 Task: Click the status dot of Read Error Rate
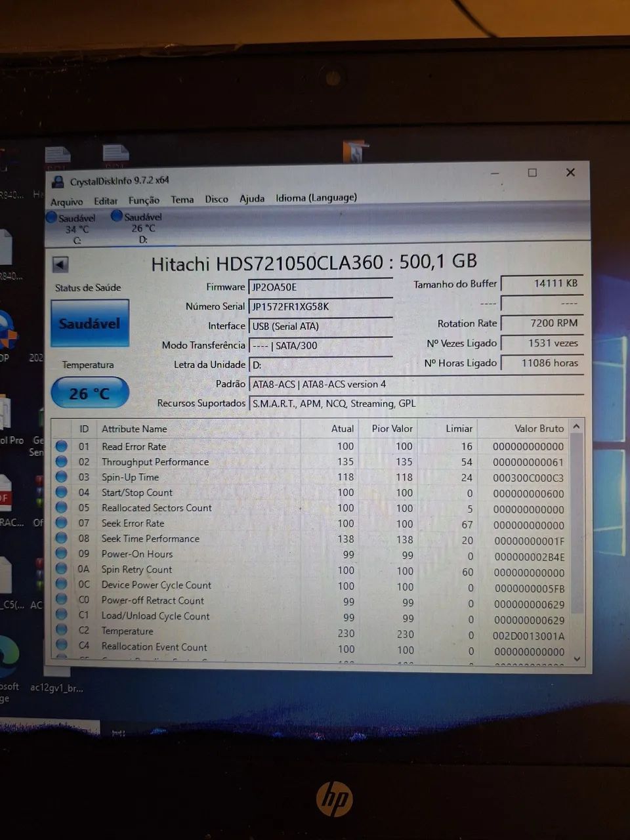(62, 446)
